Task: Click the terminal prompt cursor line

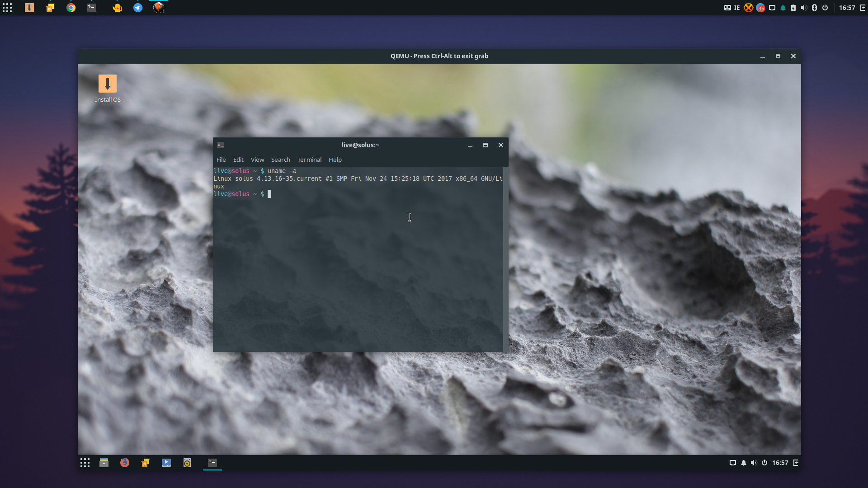Action: [242, 194]
